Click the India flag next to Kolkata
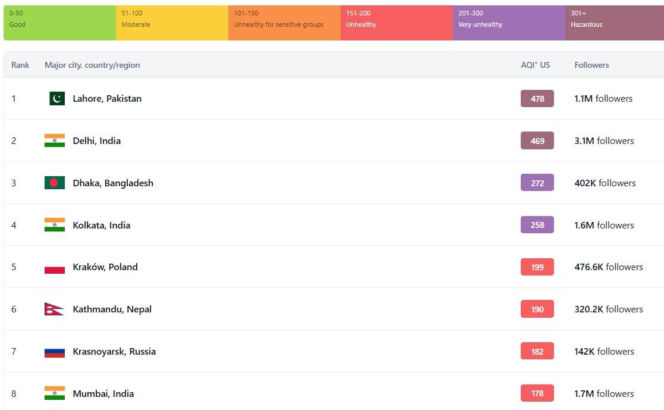 [x=54, y=225]
